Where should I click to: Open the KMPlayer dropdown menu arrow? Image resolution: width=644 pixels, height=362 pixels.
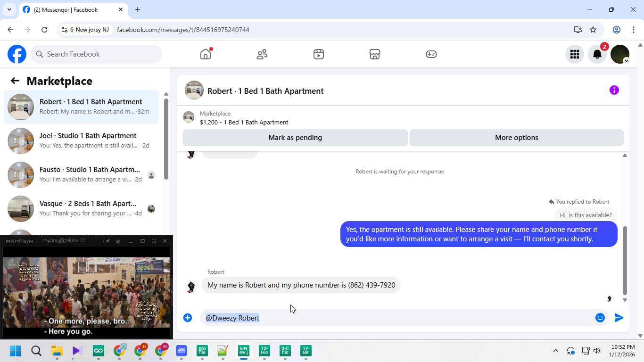(38, 241)
